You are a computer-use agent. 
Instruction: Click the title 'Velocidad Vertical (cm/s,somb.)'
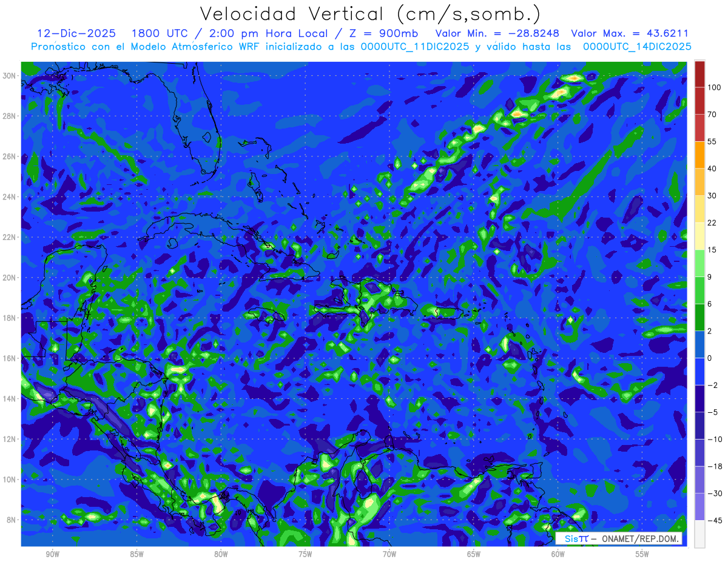pos(370,14)
